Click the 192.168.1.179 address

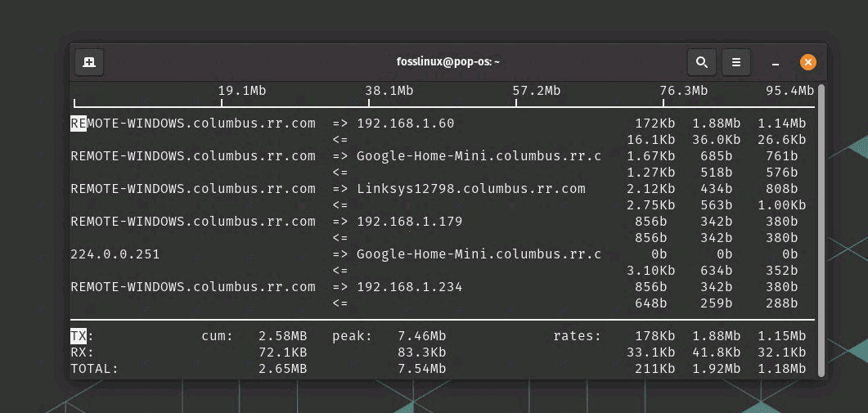pyautogui.click(x=409, y=222)
